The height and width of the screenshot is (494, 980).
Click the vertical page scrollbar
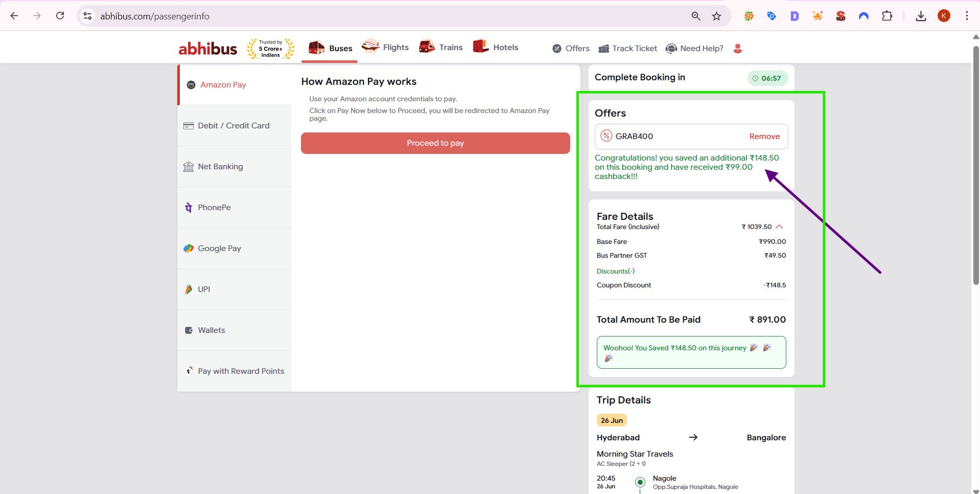[x=976, y=165]
